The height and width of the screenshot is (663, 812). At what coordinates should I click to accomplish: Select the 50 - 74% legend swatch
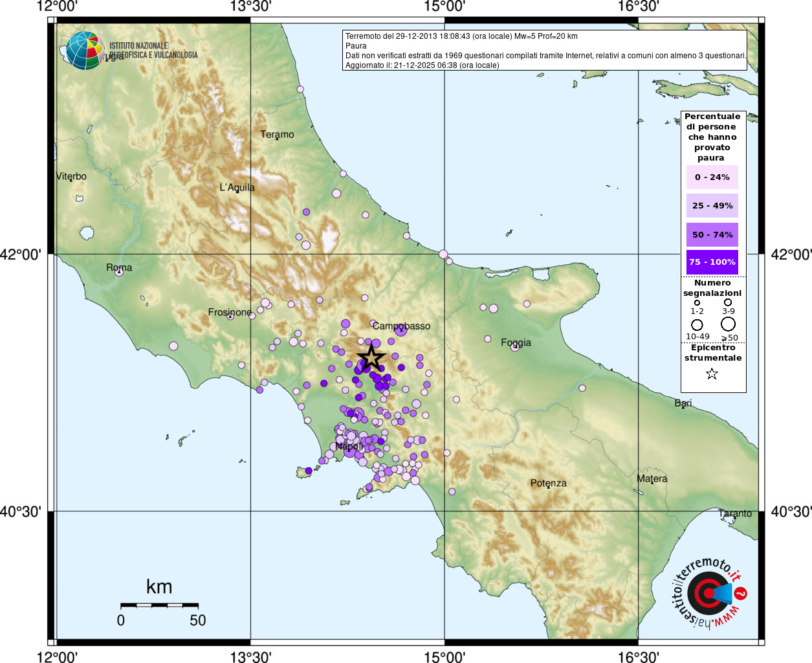712,234
